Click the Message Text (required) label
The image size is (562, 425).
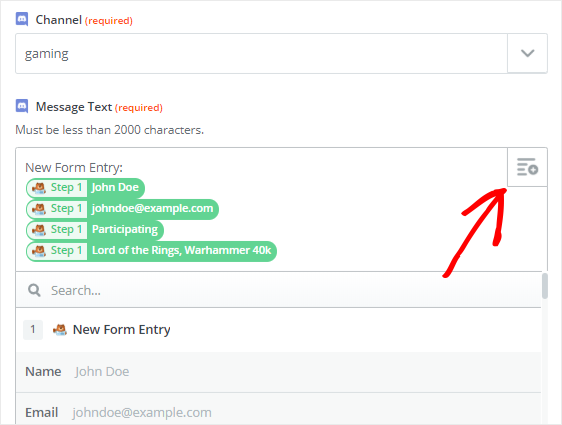pos(99,107)
